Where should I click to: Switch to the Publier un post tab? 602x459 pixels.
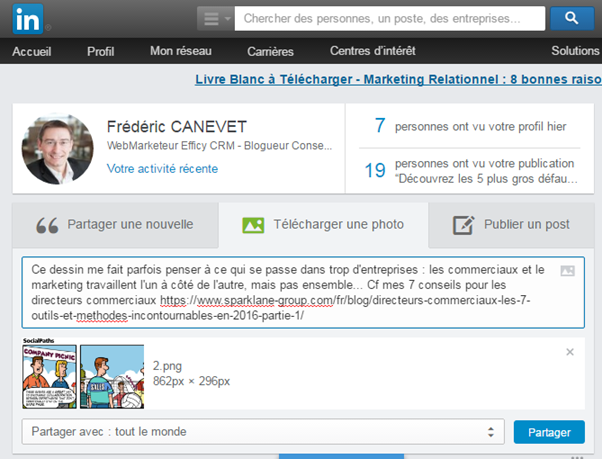tap(510, 225)
